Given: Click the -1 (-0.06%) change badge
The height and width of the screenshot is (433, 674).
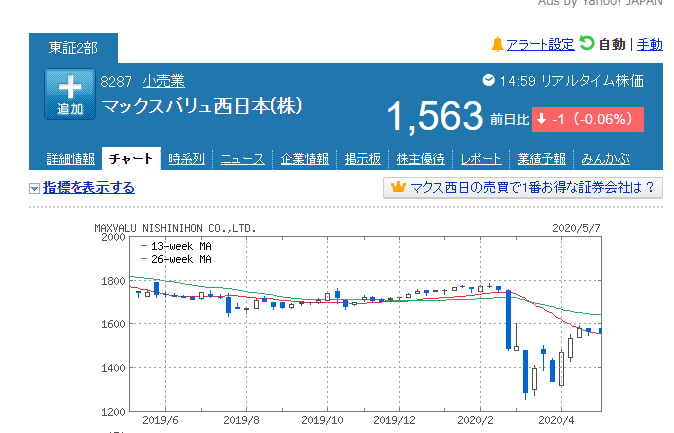Looking at the screenshot, I should click(588, 119).
